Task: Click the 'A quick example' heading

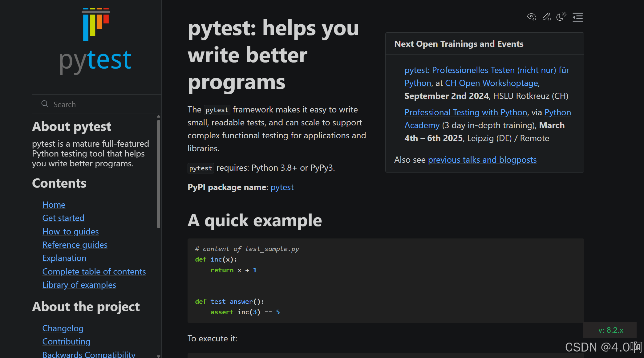Action: 255,220
